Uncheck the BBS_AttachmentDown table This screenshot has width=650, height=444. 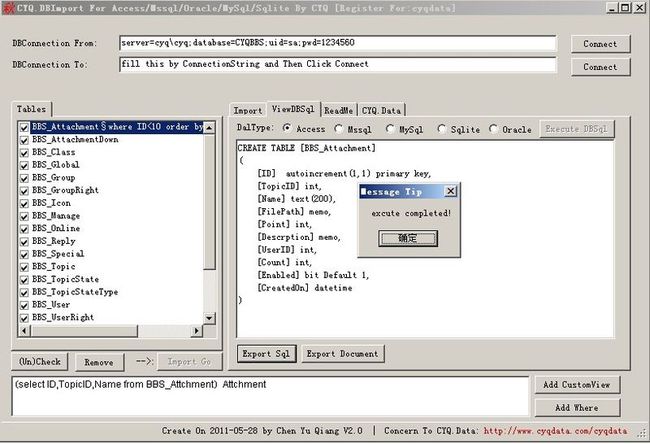[x=24, y=140]
